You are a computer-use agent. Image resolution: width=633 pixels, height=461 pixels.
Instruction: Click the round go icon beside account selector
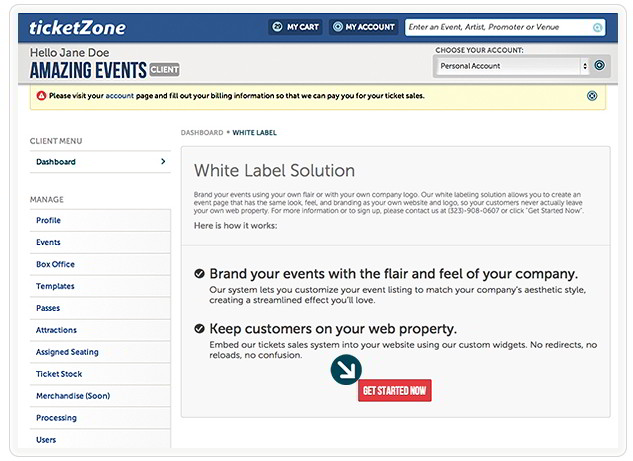tap(599, 65)
